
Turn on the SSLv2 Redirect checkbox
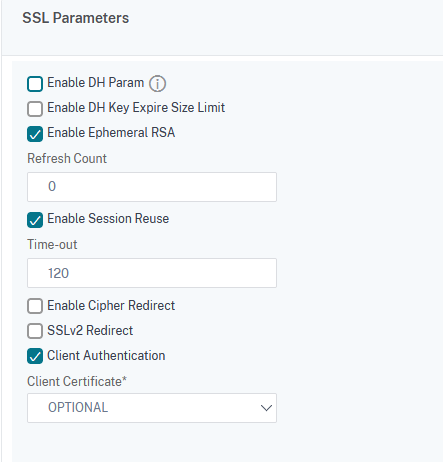click(x=35, y=331)
